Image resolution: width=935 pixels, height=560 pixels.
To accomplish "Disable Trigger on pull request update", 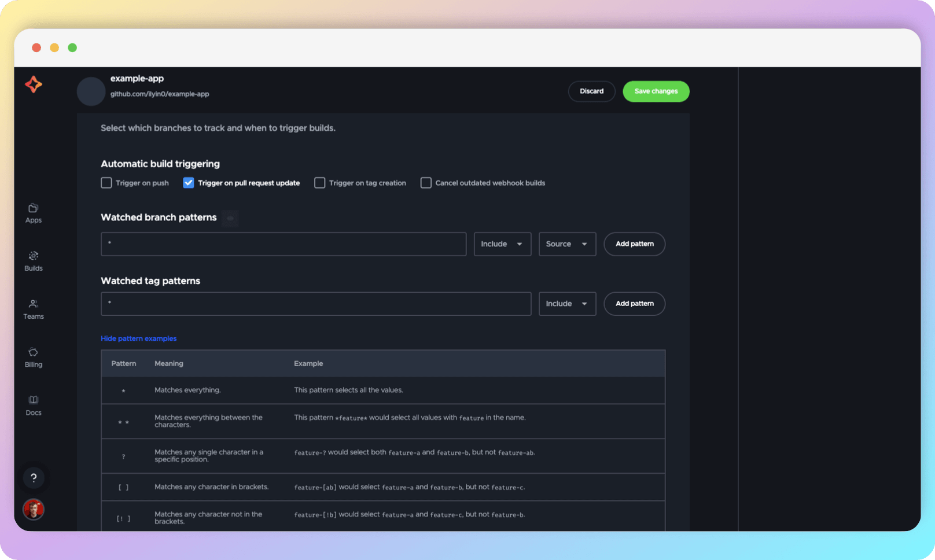I will pos(188,182).
